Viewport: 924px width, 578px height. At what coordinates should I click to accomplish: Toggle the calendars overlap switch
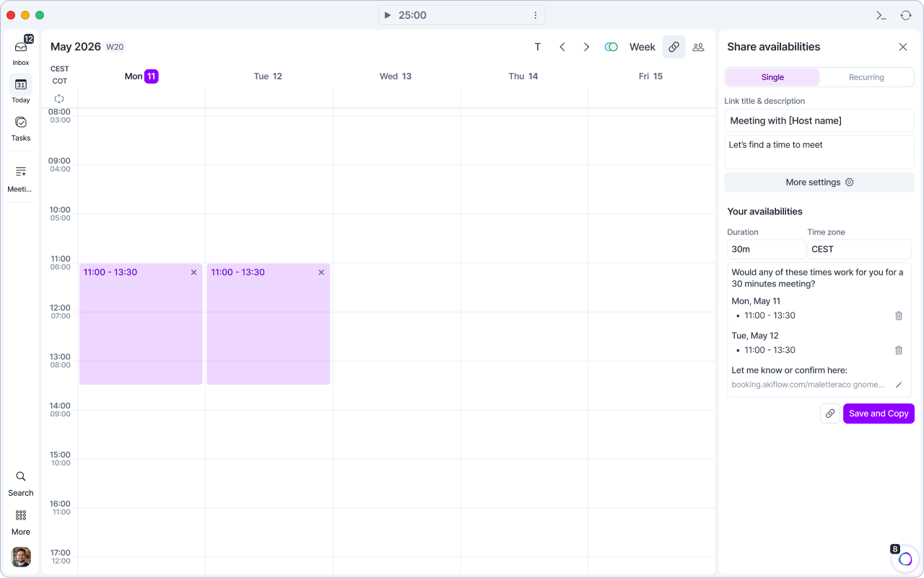coord(611,47)
